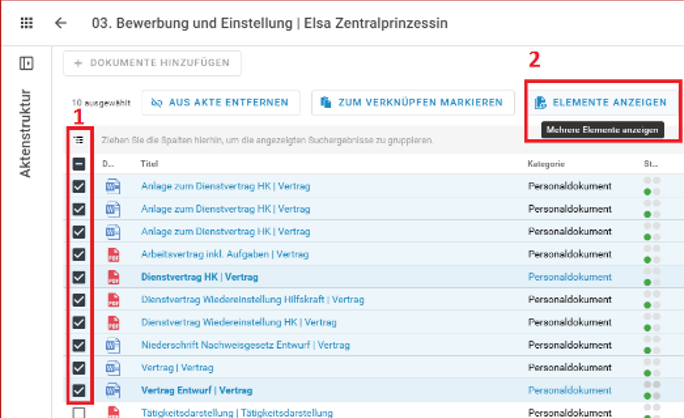
Task: Sort by the Kategorie column header
Action: [x=546, y=164]
